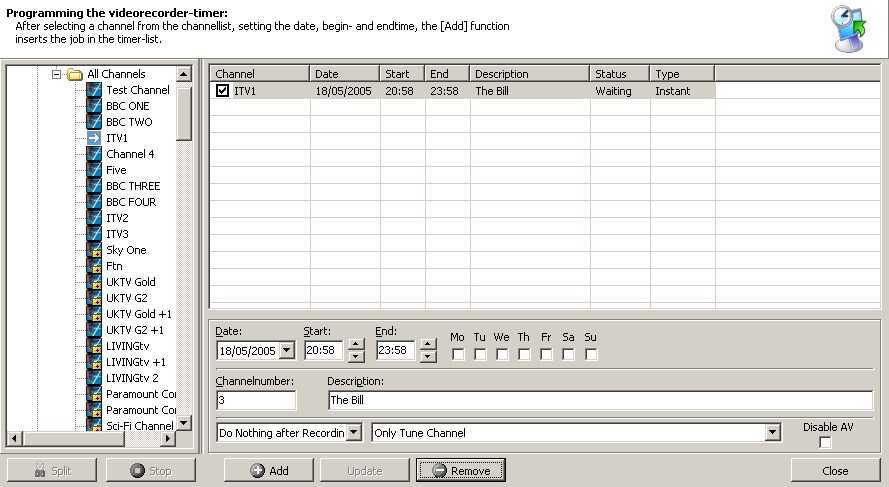
Task: Click the BBC FOUR channel icon
Action: (x=94, y=202)
